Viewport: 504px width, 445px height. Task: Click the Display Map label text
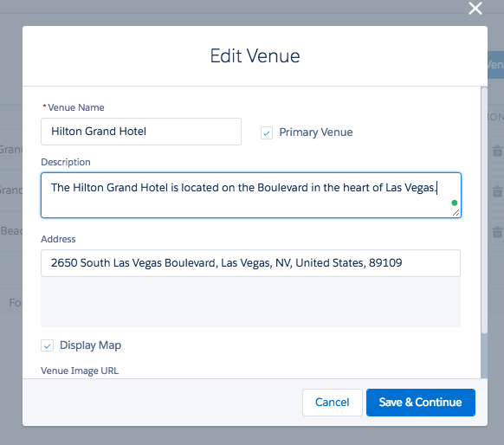[x=91, y=345]
